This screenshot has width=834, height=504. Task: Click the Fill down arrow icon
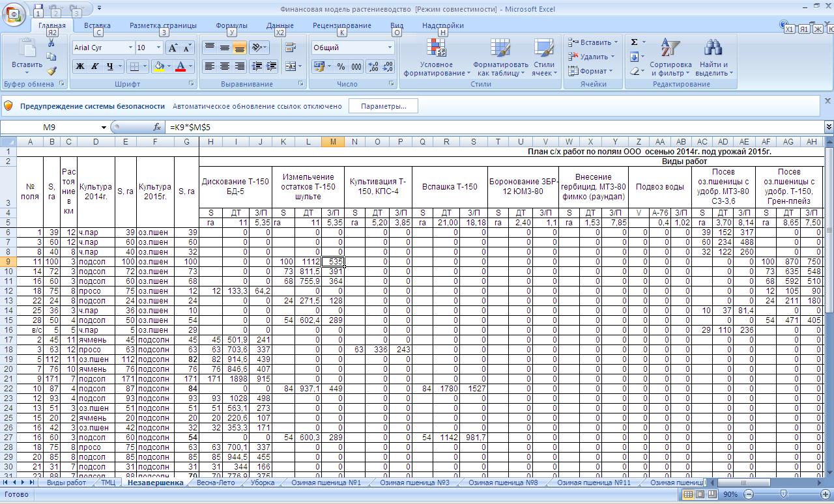tap(634, 57)
